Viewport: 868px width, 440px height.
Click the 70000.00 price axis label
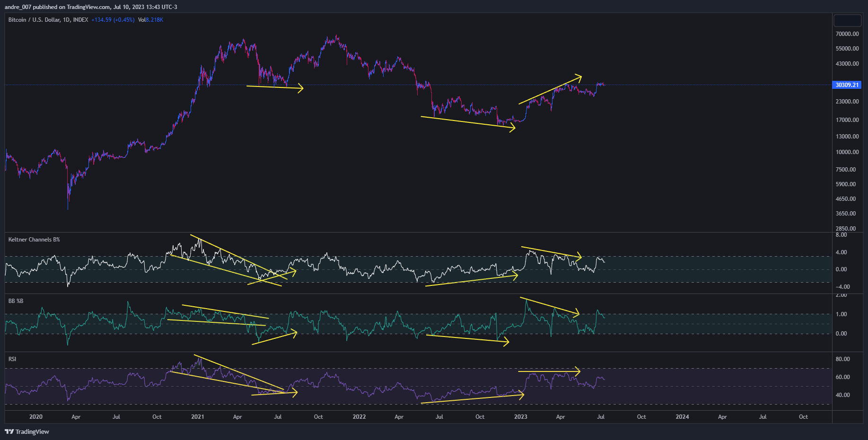coord(847,34)
